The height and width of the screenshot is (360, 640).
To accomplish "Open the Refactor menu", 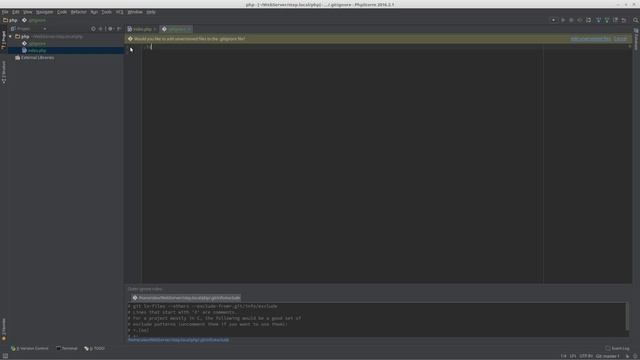I will (x=78, y=12).
